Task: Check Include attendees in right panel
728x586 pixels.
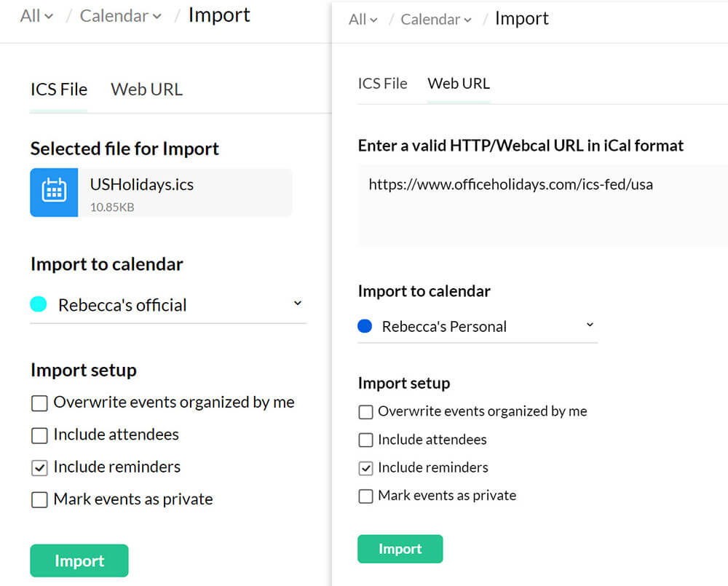Action: tap(365, 440)
